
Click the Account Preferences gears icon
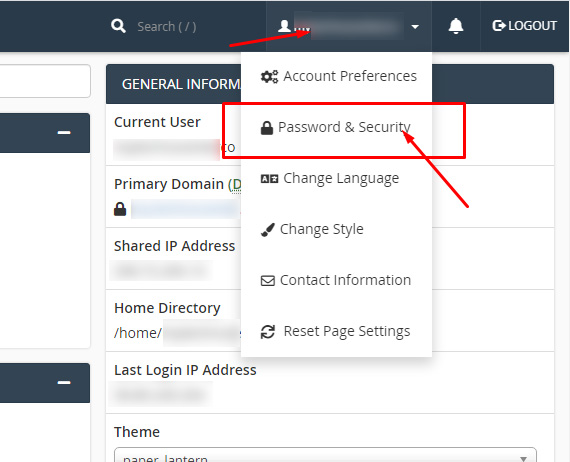coord(269,76)
